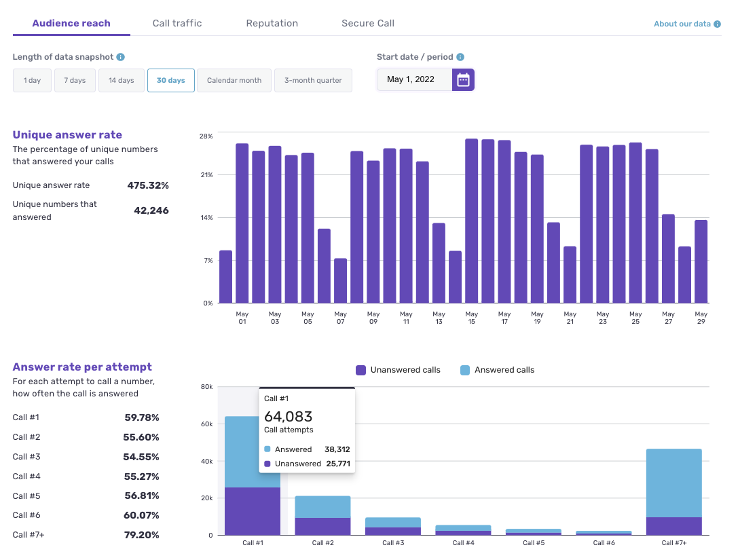
Task: Open the calendar date picker icon
Action: point(463,80)
